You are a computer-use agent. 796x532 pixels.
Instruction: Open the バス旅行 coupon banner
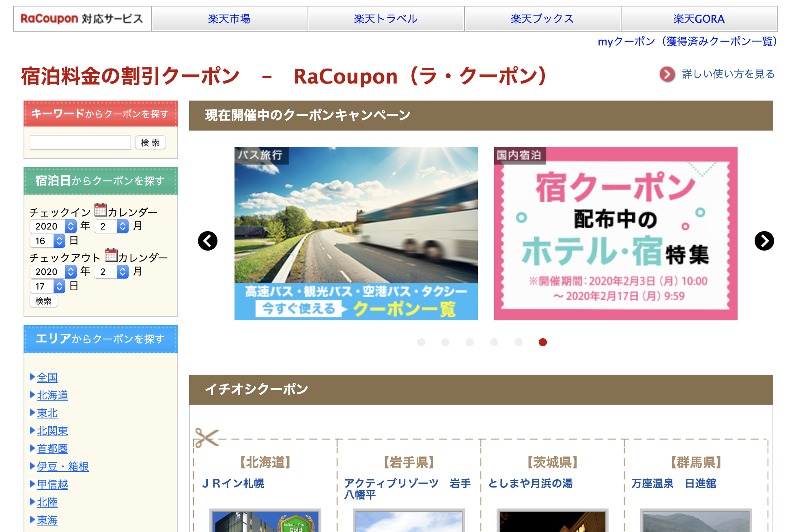[x=356, y=234]
